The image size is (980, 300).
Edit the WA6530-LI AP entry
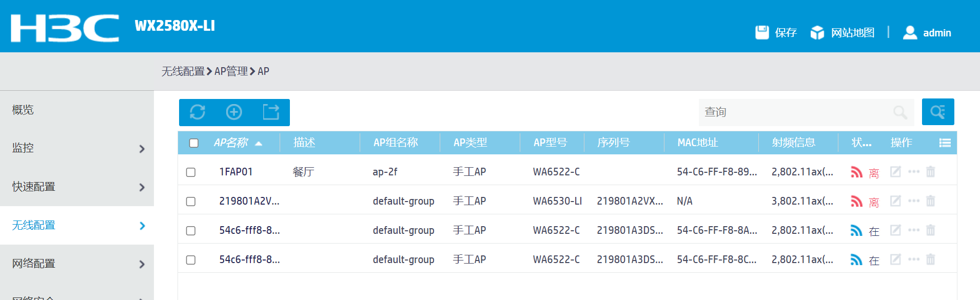click(x=895, y=201)
